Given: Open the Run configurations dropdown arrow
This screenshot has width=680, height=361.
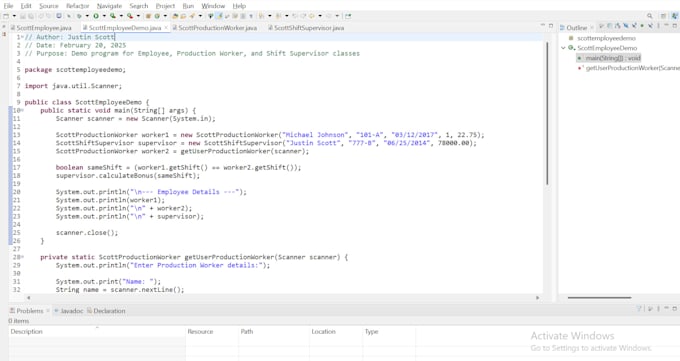Looking at the screenshot, I should (x=104, y=16).
